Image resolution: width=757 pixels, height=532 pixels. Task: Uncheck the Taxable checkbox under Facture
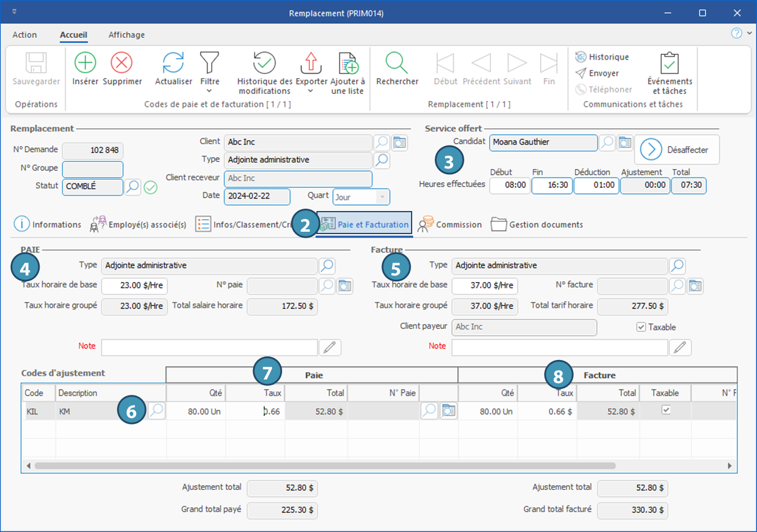pos(640,327)
